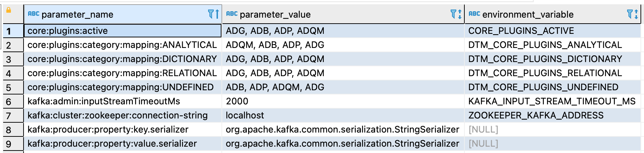Select the environment_variable column header
Image resolution: width=644 pixels, height=153 pixels.
coord(528,14)
